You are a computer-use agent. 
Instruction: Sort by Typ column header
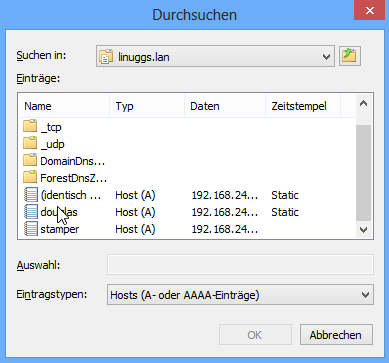coord(147,106)
